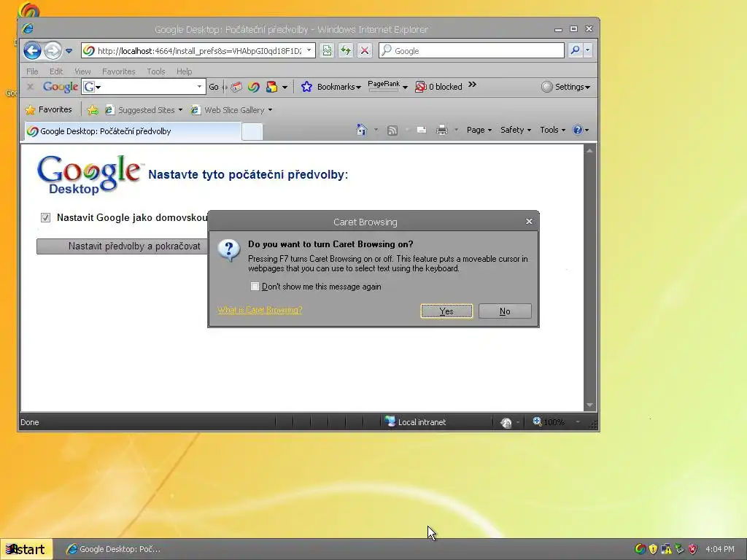Click the Read Mail envelope icon
747x560 pixels.
[422, 130]
